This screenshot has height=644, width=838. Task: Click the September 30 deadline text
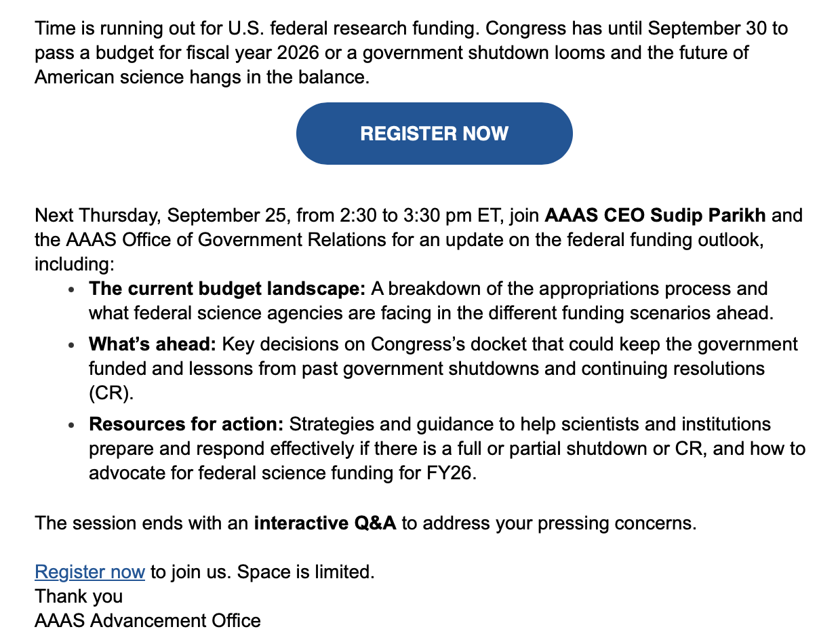pos(718,28)
